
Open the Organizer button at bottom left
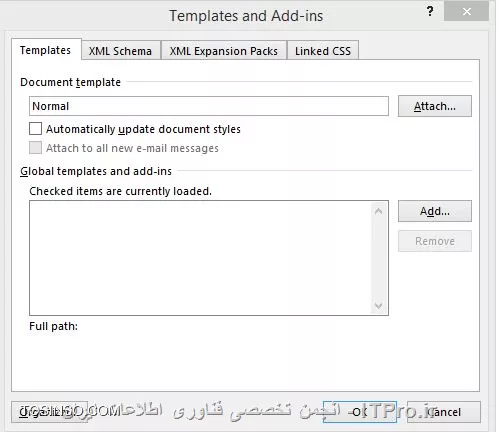(x=50, y=412)
